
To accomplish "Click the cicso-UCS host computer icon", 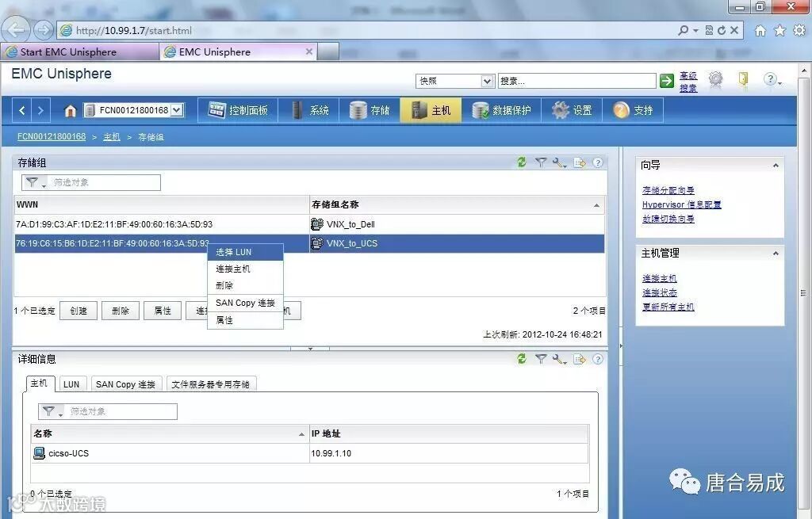I will [39, 453].
